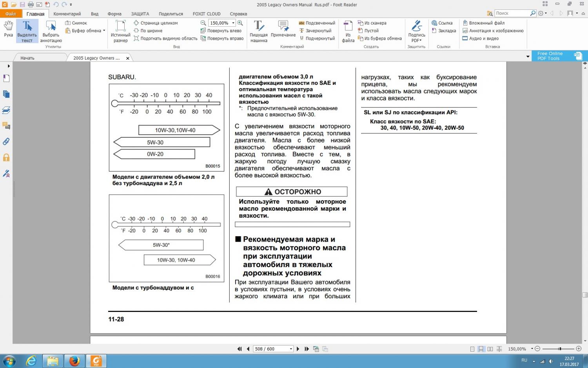This screenshot has width=588, height=368.
Task: Click Подогнать видимую область
Action: 165,38
